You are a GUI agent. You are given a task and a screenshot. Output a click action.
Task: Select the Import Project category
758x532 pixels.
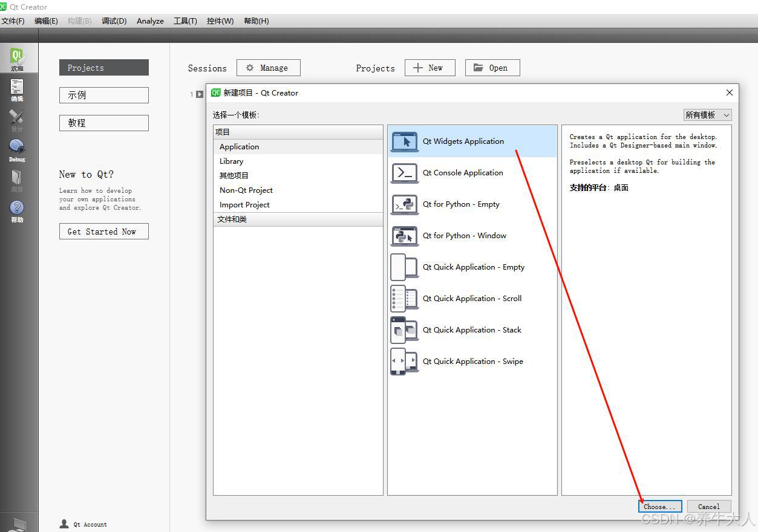pos(298,205)
